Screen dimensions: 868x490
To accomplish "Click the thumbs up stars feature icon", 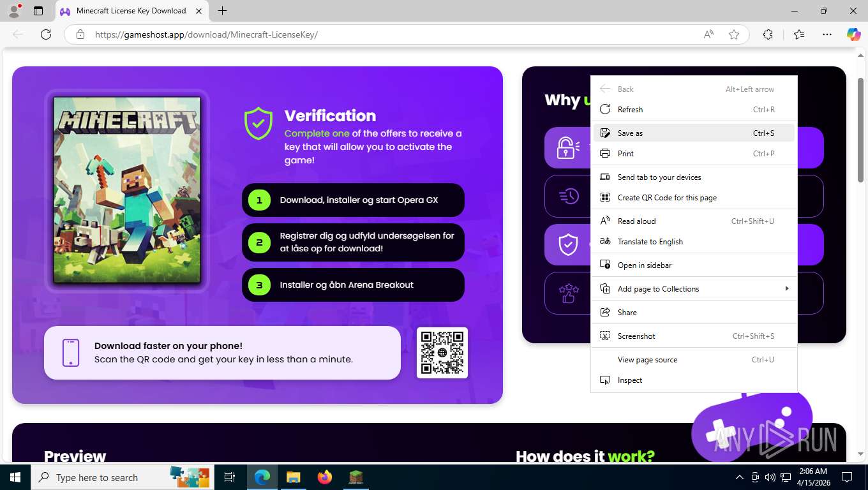I will tap(568, 293).
